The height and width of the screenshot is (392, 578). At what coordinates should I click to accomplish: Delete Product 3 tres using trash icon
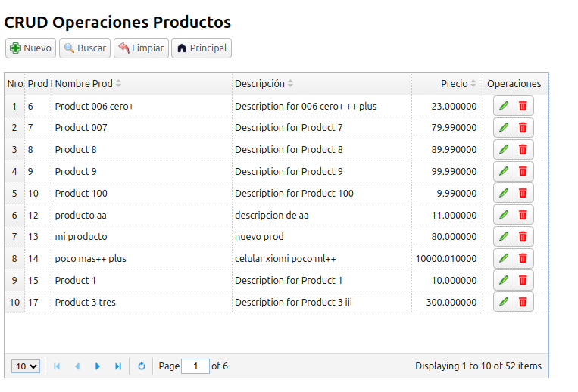coord(523,302)
